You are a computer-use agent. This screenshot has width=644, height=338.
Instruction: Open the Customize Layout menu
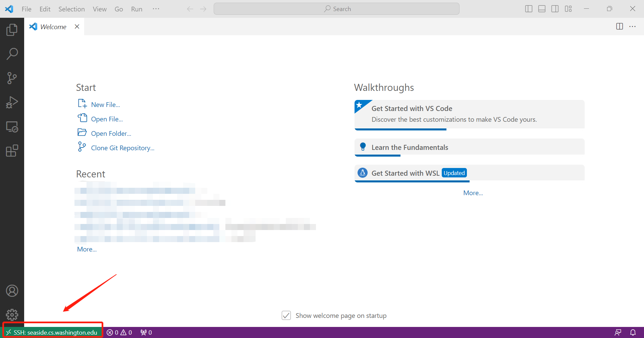pyautogui.click(x=568, y=9)
